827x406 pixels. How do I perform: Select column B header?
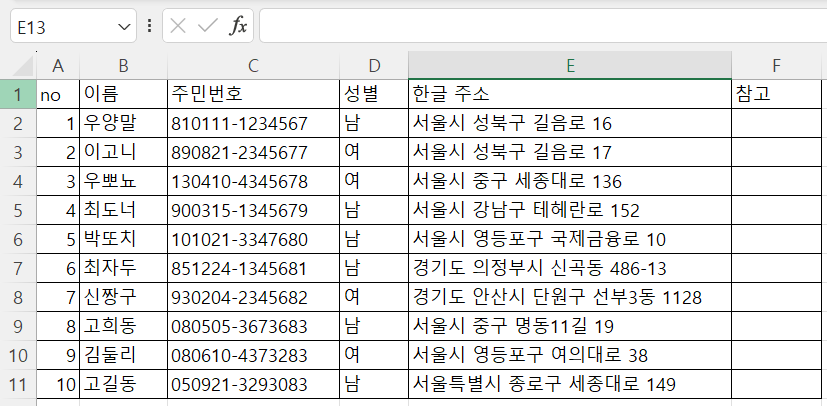tap(123, 65)
